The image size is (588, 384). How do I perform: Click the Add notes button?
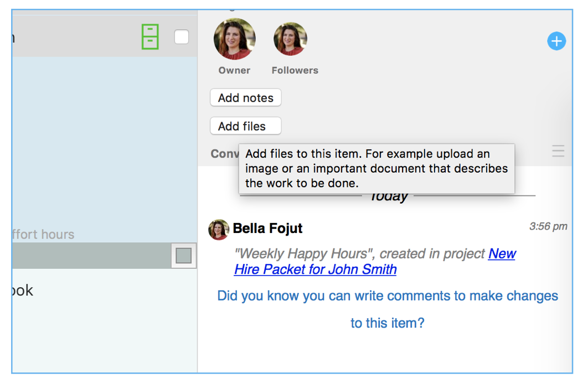(245, 98)
